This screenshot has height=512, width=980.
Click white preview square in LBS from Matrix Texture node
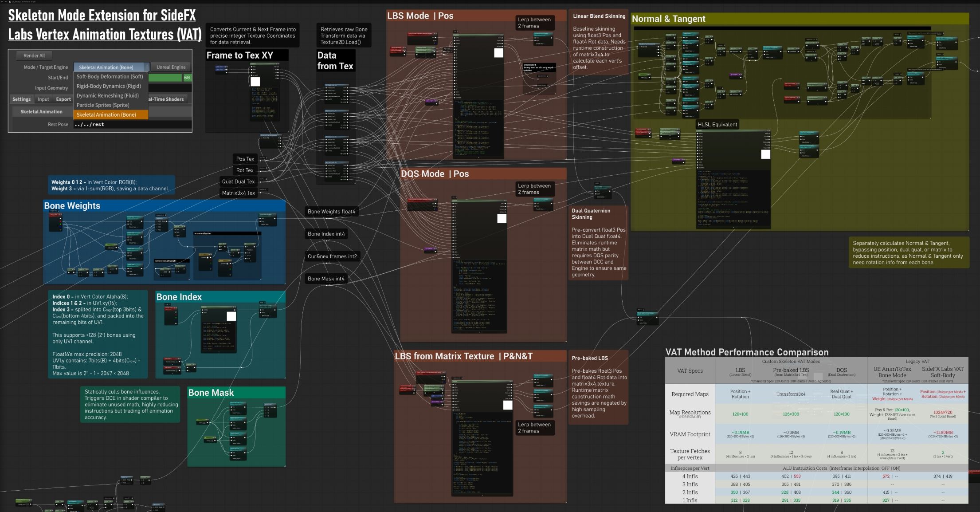point(508,405)
